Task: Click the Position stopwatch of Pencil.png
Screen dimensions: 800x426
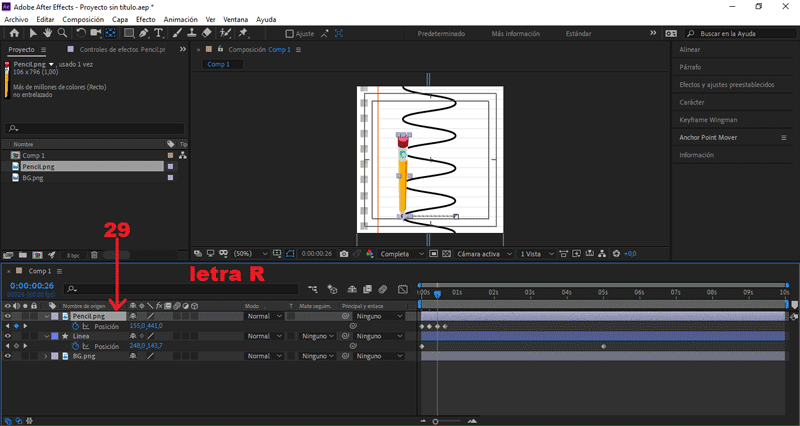Action: point(73,326)
